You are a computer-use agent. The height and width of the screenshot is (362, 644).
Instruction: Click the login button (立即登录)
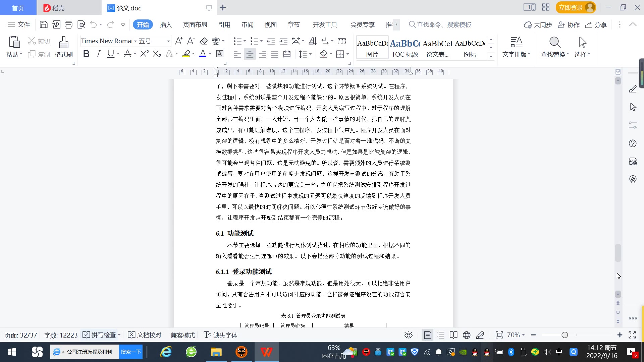[x=576, y=7]
